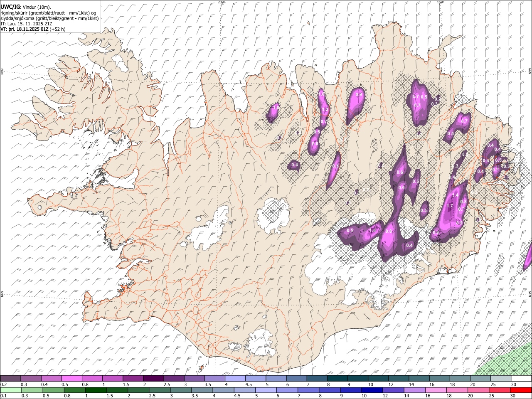Select deep blue lower swatch between 10 and 12
532x399 pixels.
pos(372,390)
